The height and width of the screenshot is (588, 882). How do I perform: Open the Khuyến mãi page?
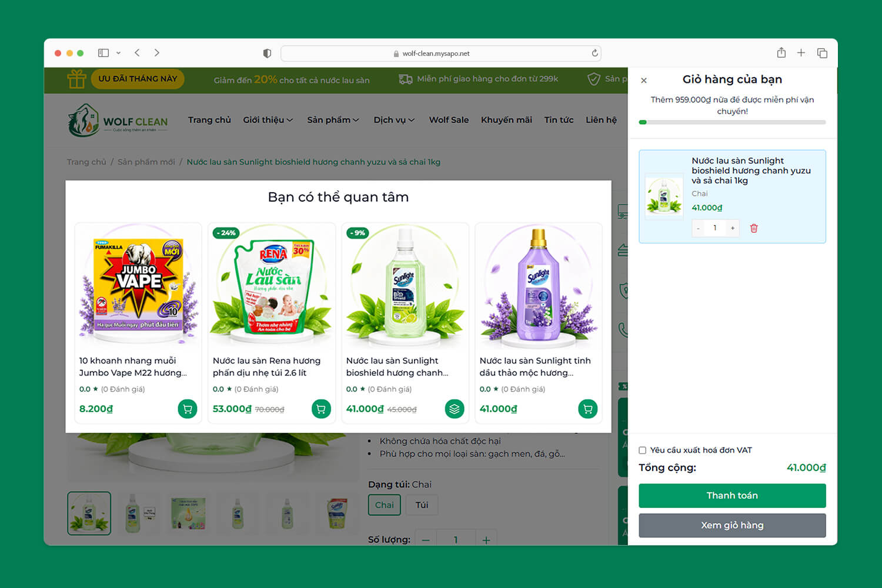(506, 120)
